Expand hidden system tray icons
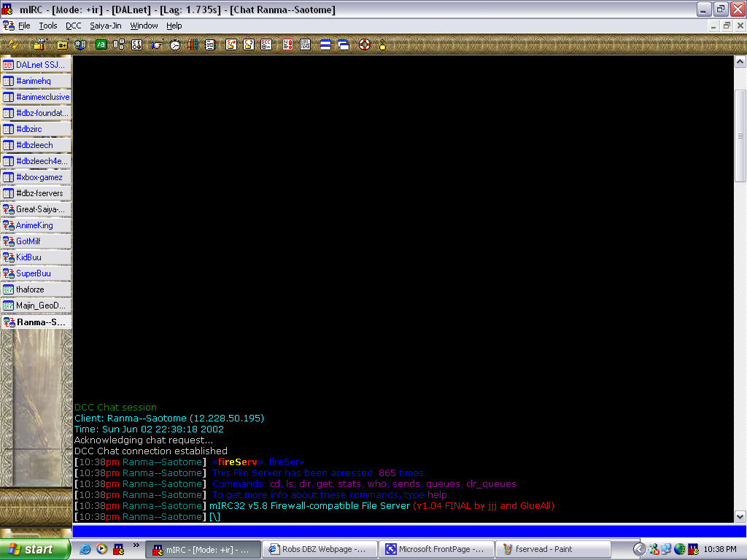Screen dimensions: 747x560 (x=639, y=549)
